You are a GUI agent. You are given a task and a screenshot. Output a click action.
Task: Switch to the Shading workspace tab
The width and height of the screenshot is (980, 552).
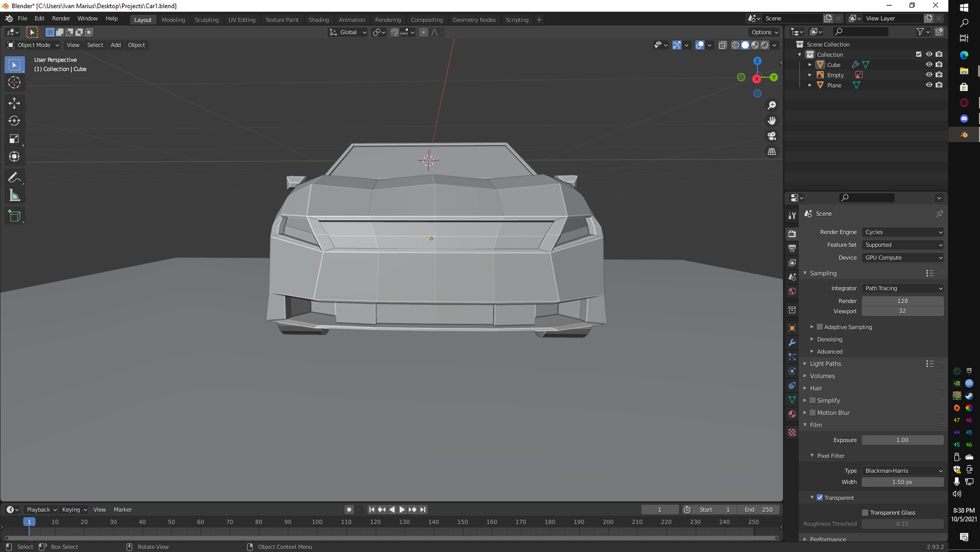(x=319, y=20)
